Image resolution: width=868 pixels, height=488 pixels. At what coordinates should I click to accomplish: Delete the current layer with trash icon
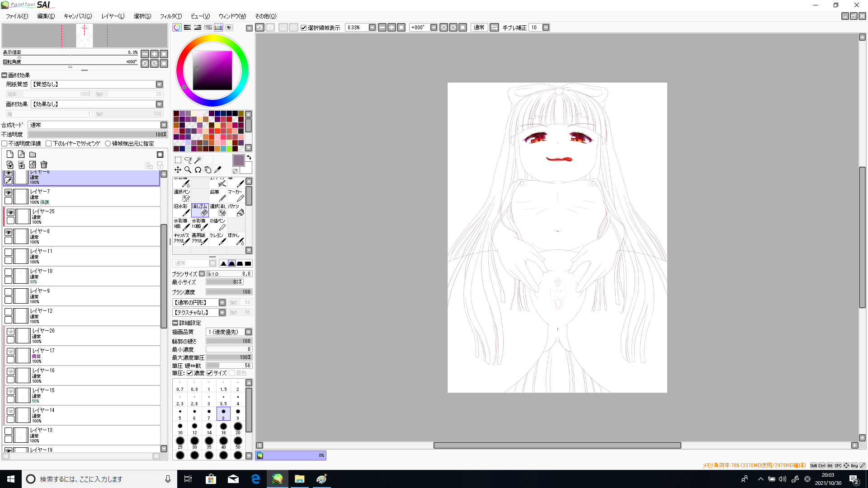pyautogui.click(x=44, y=165)
